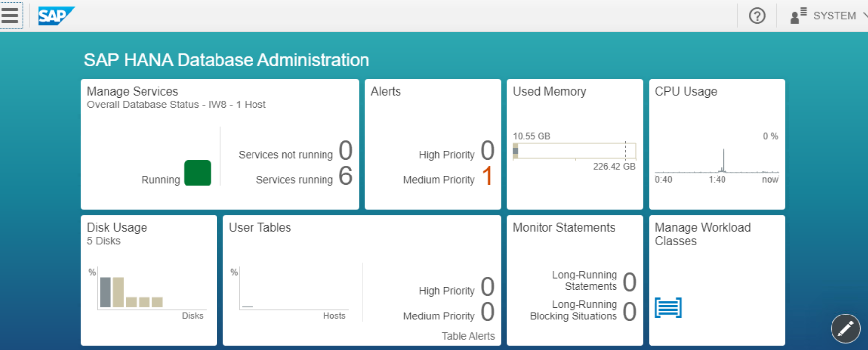Click the 'Hosts' axis label
Viewport: 868px width, 350px height.
334,316
